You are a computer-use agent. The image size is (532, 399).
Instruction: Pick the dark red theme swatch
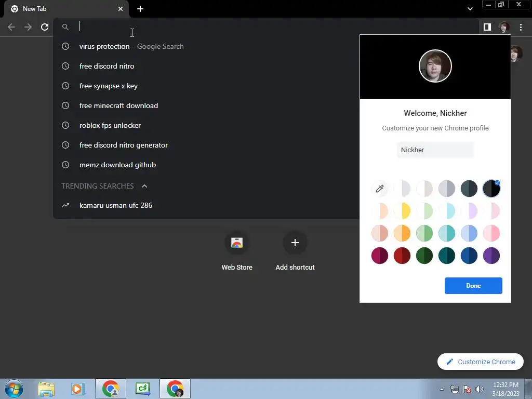[x=402, y=256]
